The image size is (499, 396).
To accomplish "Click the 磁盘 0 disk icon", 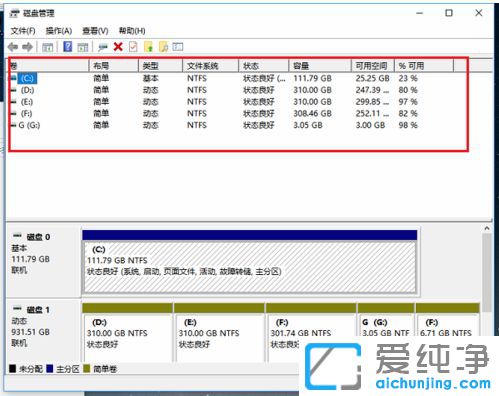I will click(17, 236).
